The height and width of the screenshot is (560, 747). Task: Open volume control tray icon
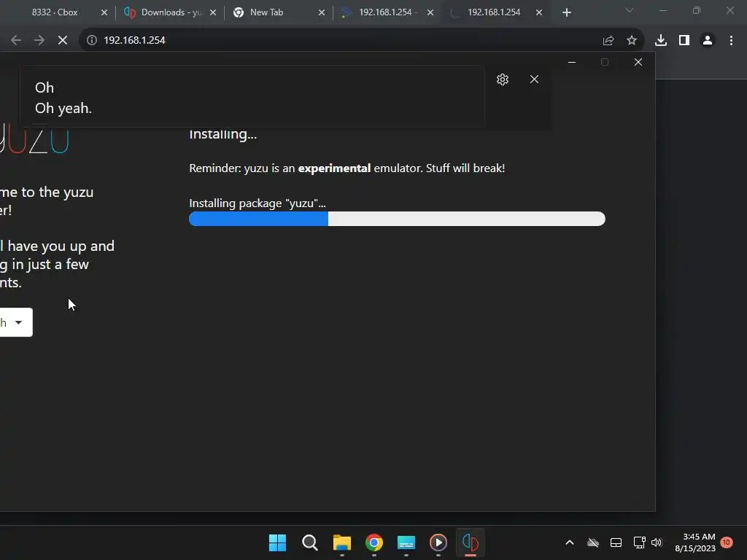coord(657,542)
